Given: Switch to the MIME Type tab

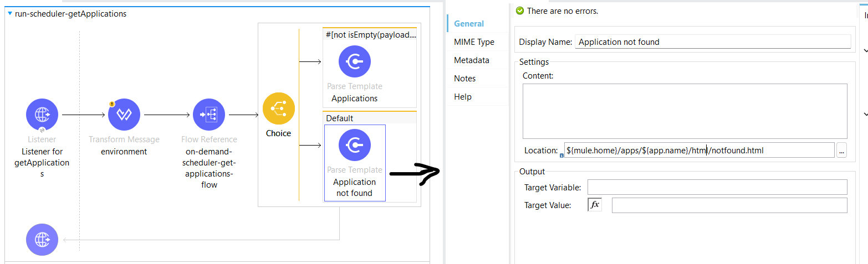Looking at the screenshot, I should [x=474, y=42].
